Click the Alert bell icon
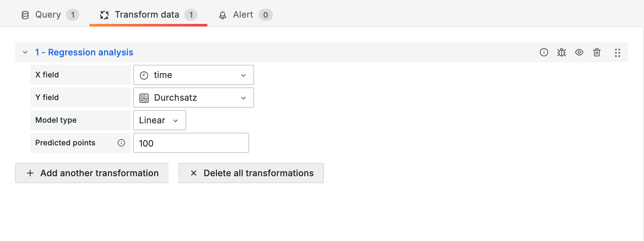Screen dimensions: 644x241 pyautogui.click(x=223, y=15)
